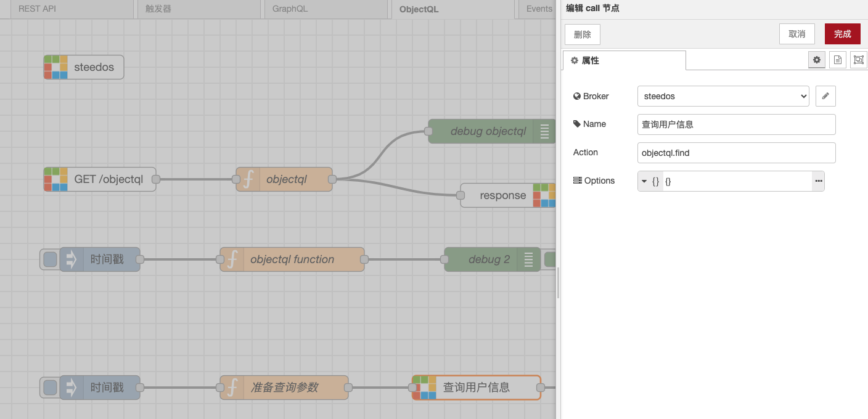The image size is (868, 419).
Task: Trigger the upper 时间戳 inject button
Action: 50,259
